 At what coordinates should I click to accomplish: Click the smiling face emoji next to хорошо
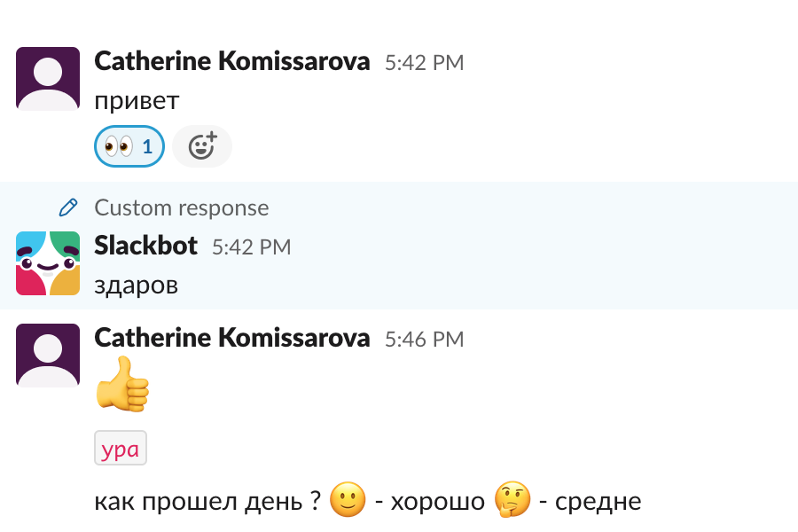click(348, 502)
